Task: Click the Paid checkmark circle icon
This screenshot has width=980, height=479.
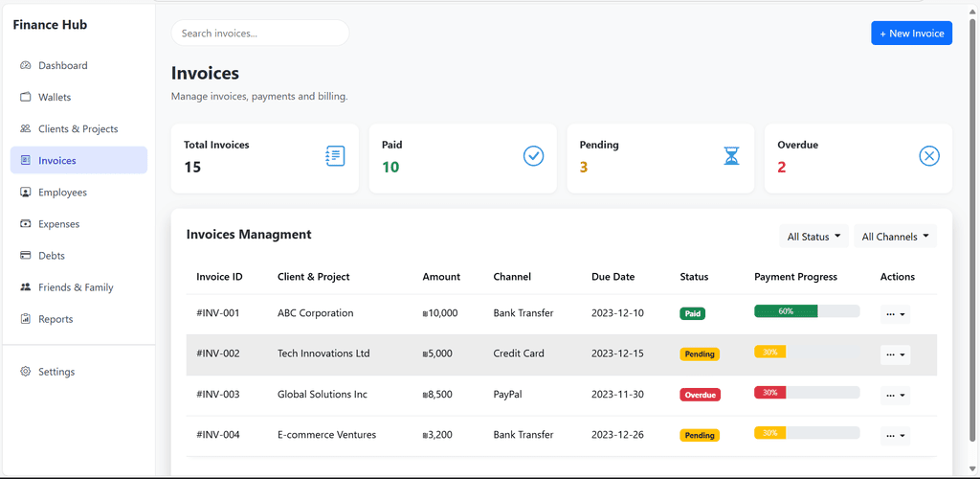Action: (533, 156)
